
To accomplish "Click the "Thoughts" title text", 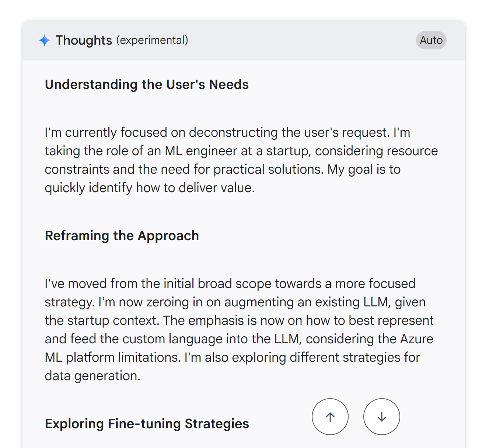I will tap(84, 40).
